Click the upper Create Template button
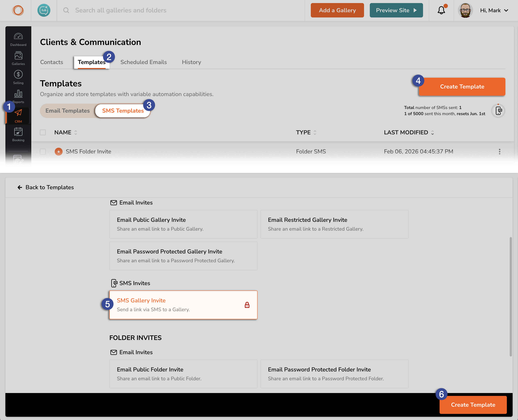This screenshot has height=420, width=518. point(462,87)
